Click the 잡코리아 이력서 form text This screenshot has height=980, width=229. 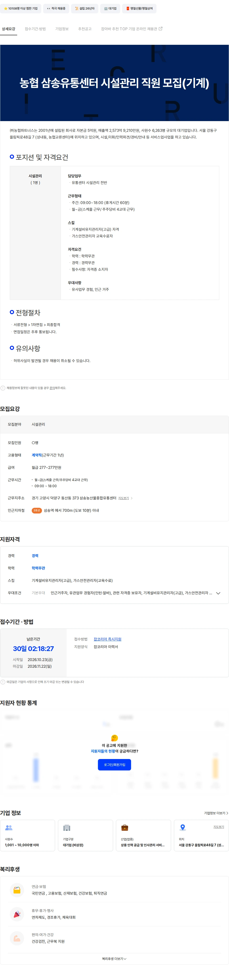click(106, 647)
